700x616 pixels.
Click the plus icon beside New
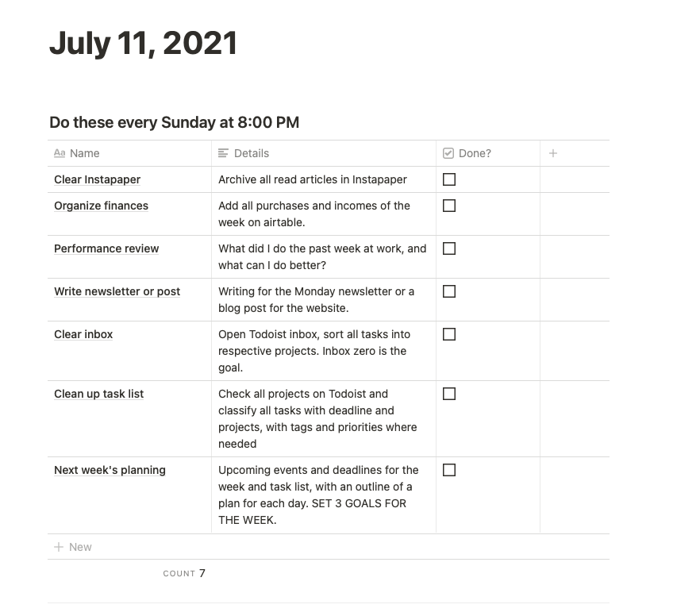[59, 547]
